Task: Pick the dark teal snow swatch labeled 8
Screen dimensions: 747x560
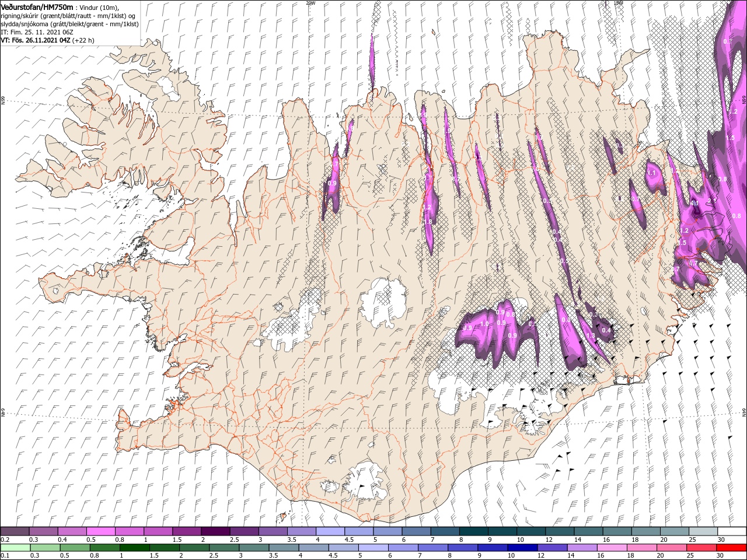Action: [474, 531]
